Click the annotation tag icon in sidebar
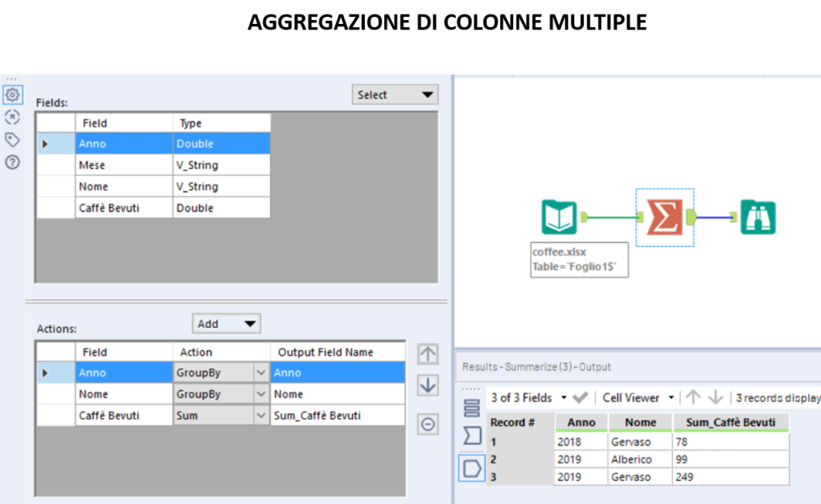The height and width of the screenshot is (504, 821). 12,139
